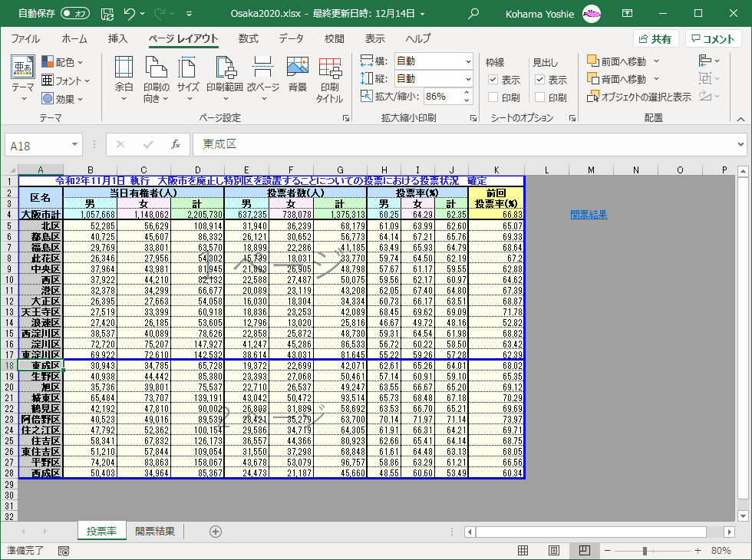This screenshot has height=560, width=752.
Task: Switch to the 開票結果 sheet tab
Action: coord(155,532)
